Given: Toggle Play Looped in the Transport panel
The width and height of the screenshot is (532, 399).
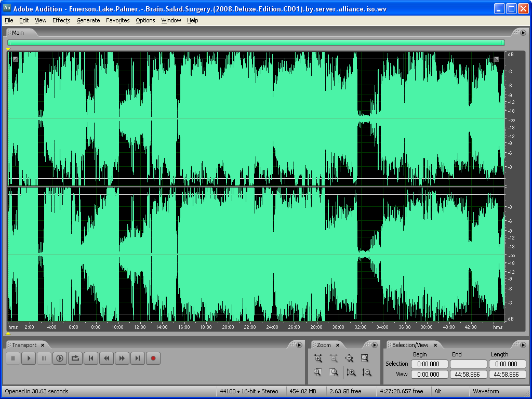Looking at the screenshot, I should [x=75, y=358].
